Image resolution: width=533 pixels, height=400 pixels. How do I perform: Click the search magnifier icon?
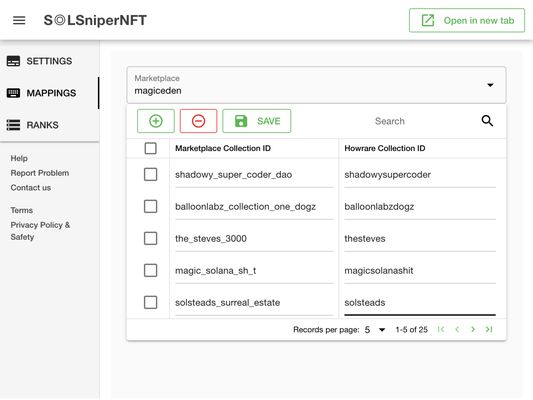pos(487,121)
